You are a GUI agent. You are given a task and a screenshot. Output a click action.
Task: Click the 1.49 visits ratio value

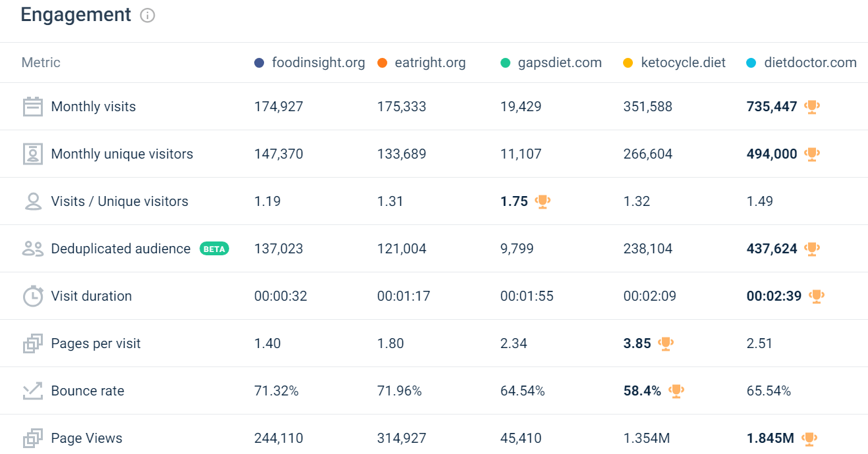tap(760, 201)
